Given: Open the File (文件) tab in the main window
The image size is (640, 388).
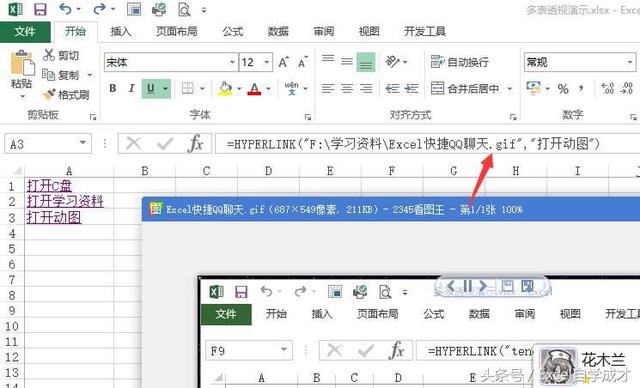Looking at the screenshot, I should point(25,31).
